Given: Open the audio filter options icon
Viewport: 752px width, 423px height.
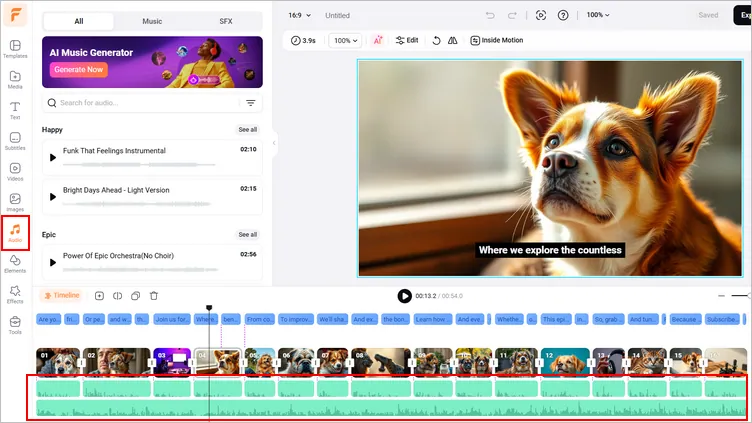Looking at the screenshot, I should [x=250, y=103].
